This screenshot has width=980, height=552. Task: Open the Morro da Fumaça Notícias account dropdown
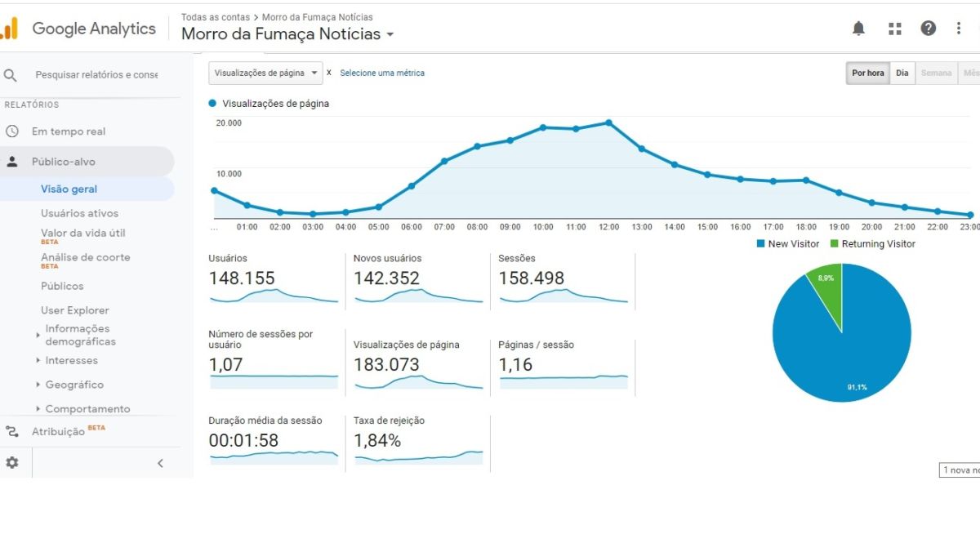click(287, 34)
